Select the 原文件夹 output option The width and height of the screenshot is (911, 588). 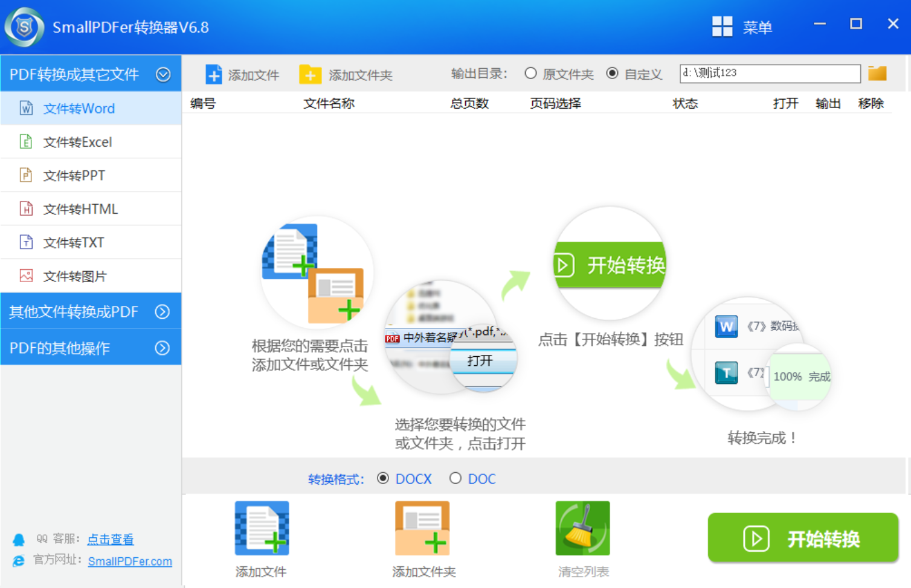coord(530,73)
